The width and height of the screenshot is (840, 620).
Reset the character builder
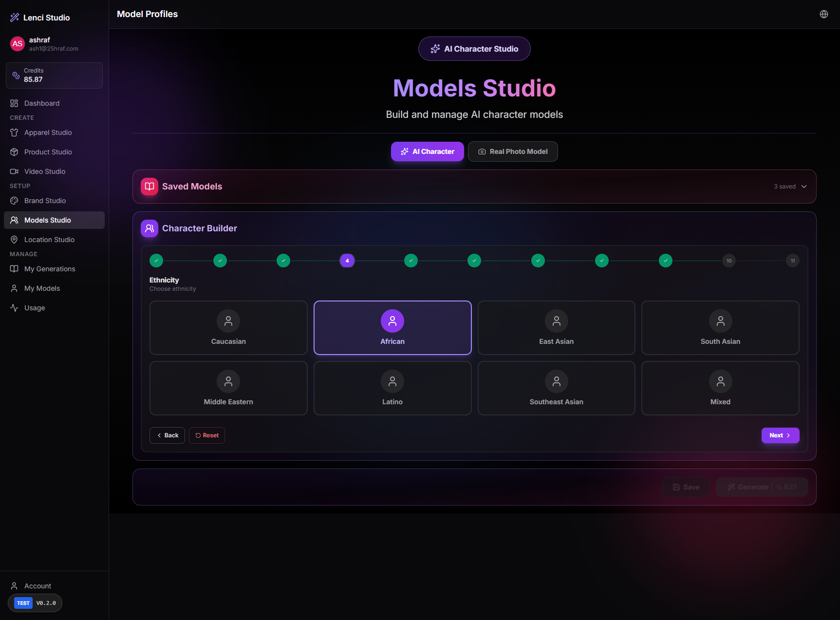pyautogui.click(x=207, y=435)
